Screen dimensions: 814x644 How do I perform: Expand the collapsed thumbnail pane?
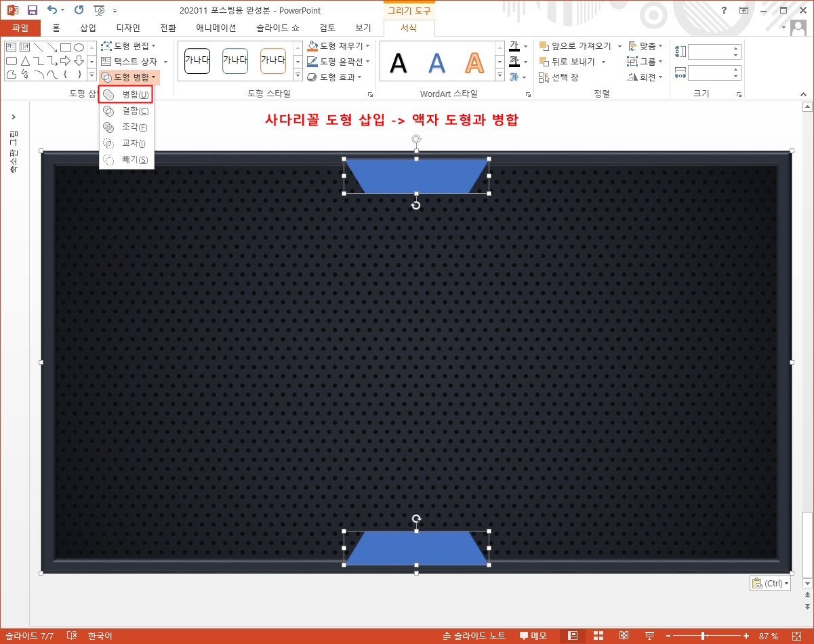13,117
